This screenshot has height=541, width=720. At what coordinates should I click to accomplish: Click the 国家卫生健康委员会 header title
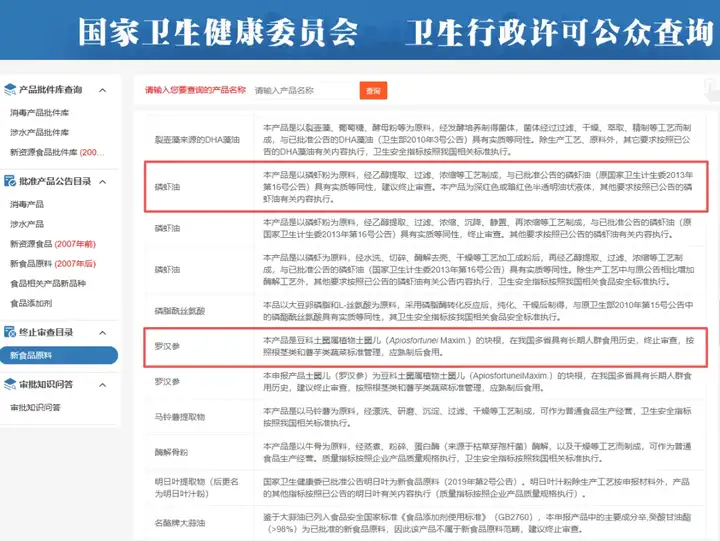218,32
